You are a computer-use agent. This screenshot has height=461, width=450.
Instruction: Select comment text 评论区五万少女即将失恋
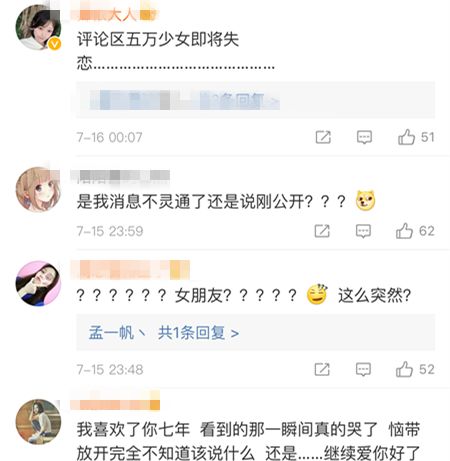click(x=175, y=51)
